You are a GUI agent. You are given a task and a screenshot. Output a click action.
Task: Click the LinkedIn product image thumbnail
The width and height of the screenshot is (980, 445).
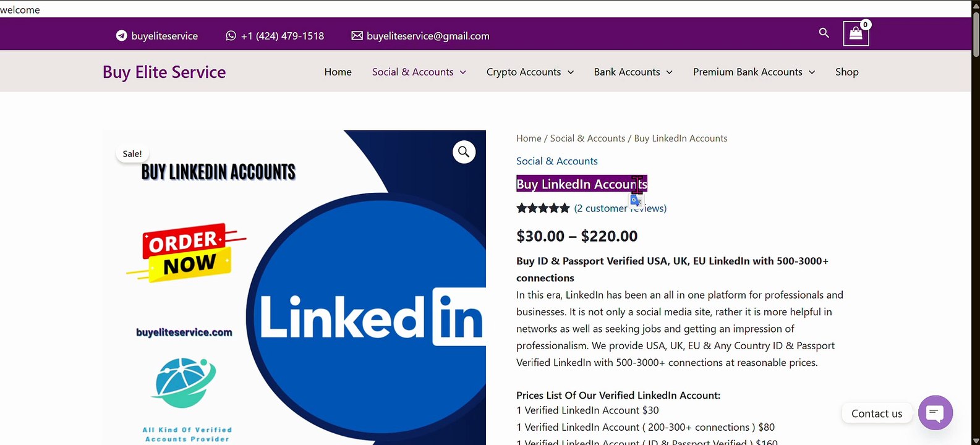pos(294,287)
